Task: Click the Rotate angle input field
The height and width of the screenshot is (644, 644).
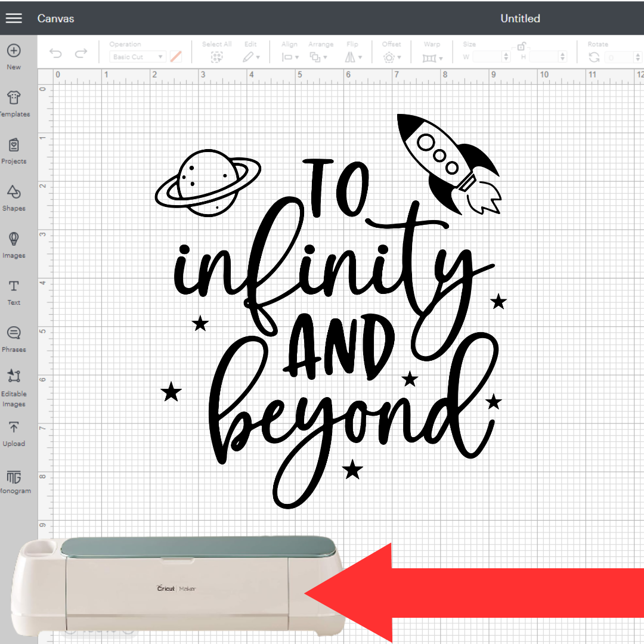Action: click(618, 57)
